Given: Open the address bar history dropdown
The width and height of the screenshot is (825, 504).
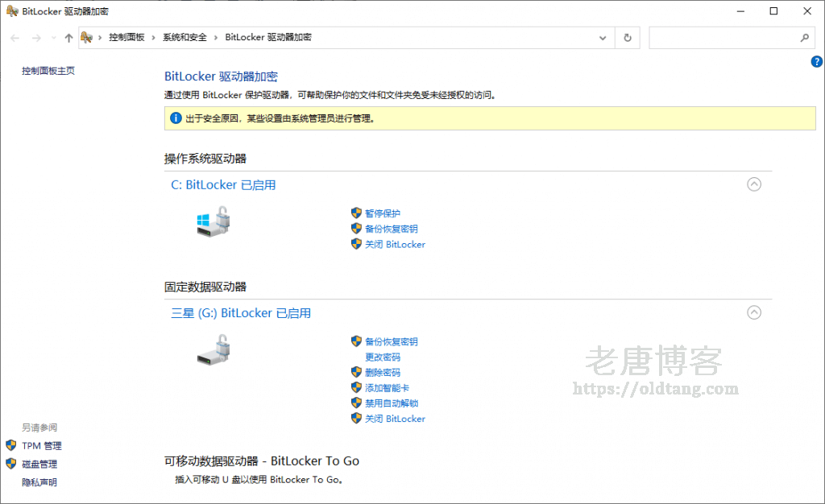Looking at the screenshot, I should tap(603, 38).
